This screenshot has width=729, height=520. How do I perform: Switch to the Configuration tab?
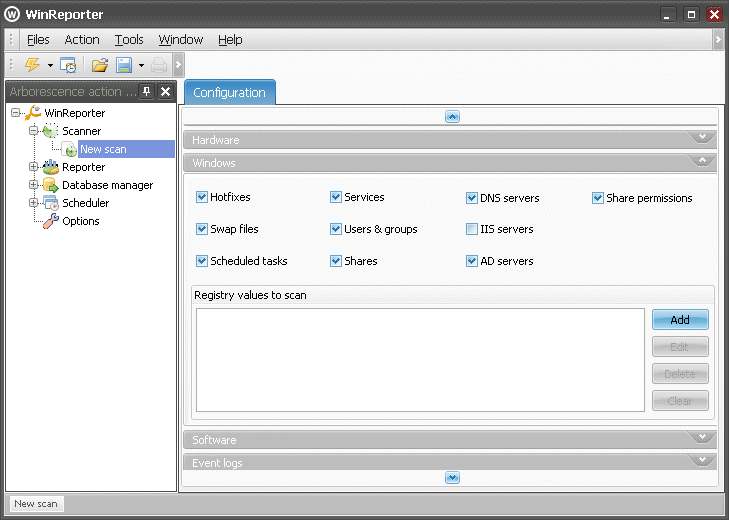pyautogui.click(x=230, y=92)
